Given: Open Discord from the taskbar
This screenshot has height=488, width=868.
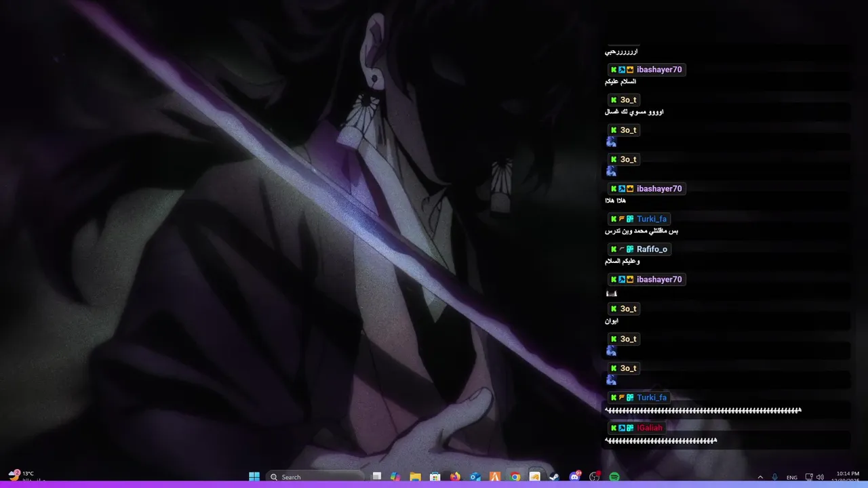Looking at the screenshot, I should pyautogui.click(x=575, y=476).
